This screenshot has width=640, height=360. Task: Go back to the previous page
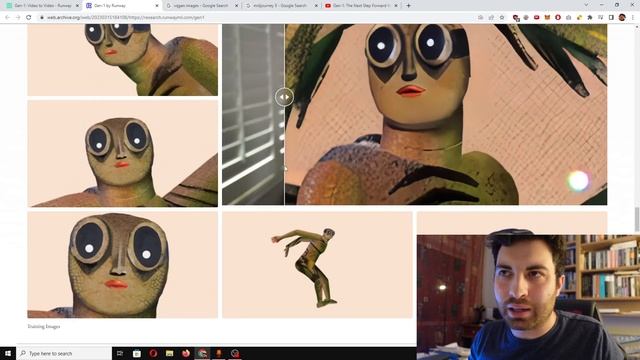click(7, 18)
